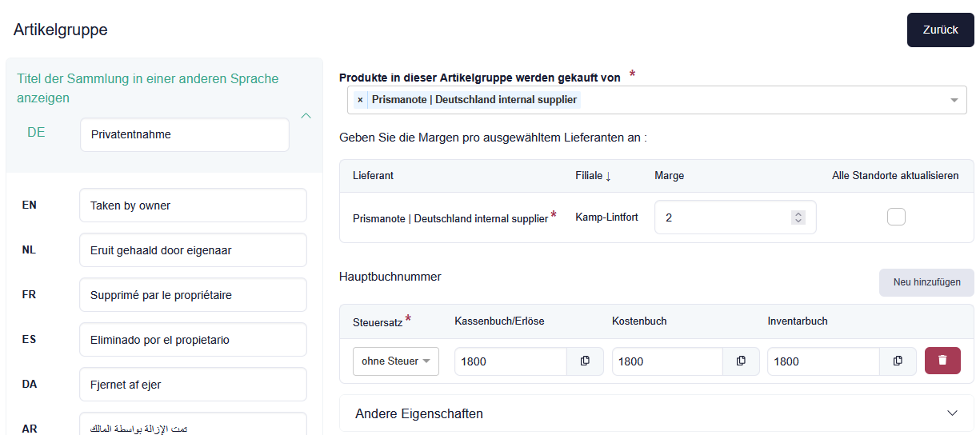Click the DA field 'Fjernet af ejer'
The height and width of the screenshot is (435, 980).
pyautogui.click(x=192, y=385)
